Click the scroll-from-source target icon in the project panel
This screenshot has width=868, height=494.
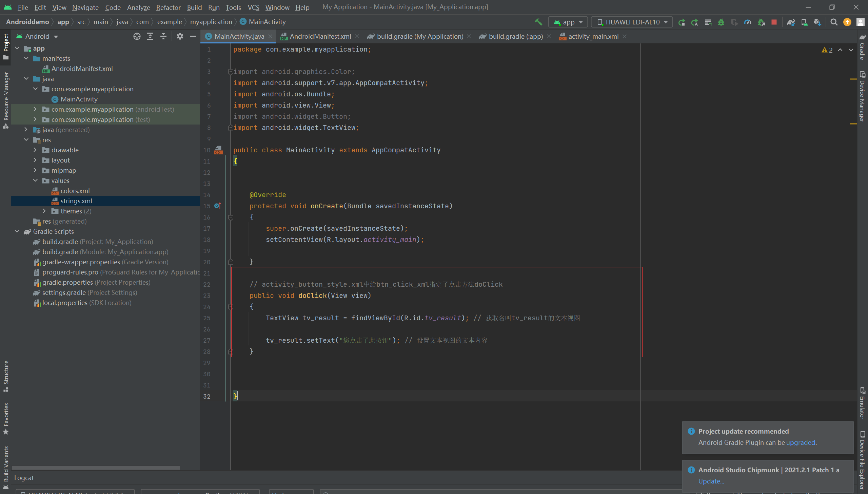tap(137, 36)
